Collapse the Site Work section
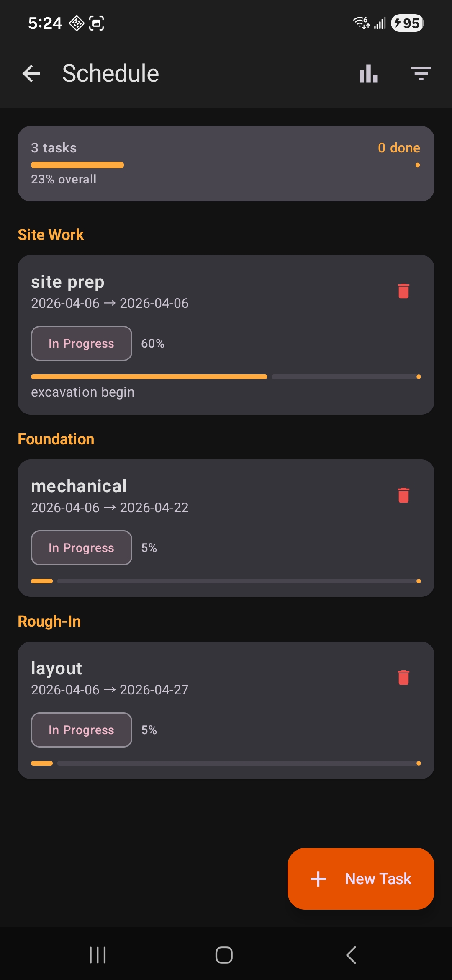Viewport: 452px width, 980px height. tap(50, 234)
